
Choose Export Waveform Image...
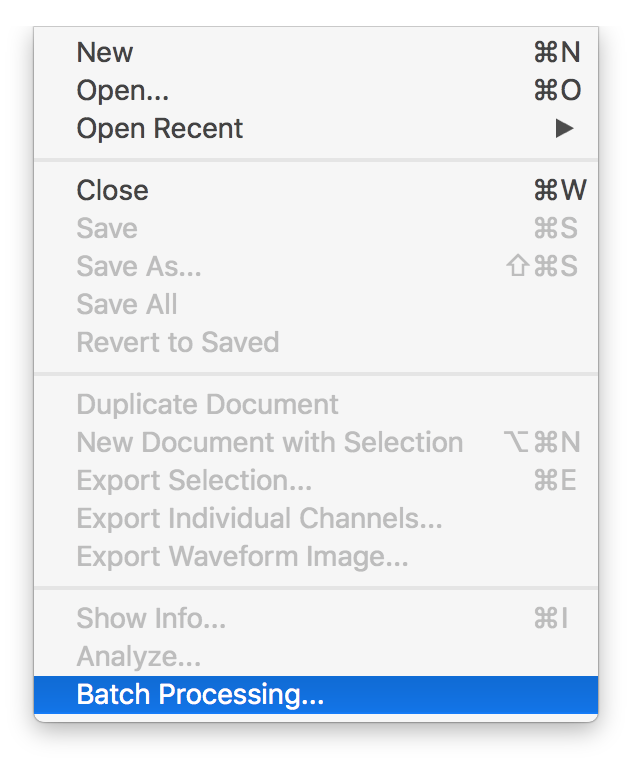242,557
